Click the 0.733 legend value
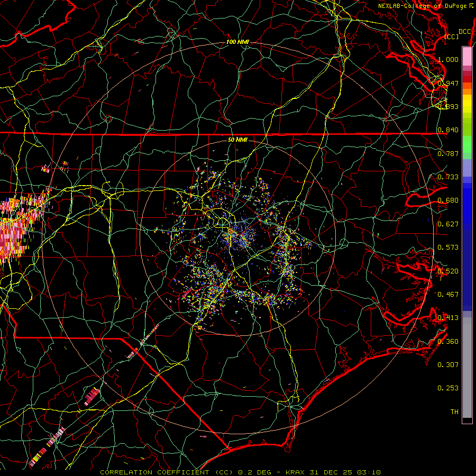476x476 pixels. [448, 177]
